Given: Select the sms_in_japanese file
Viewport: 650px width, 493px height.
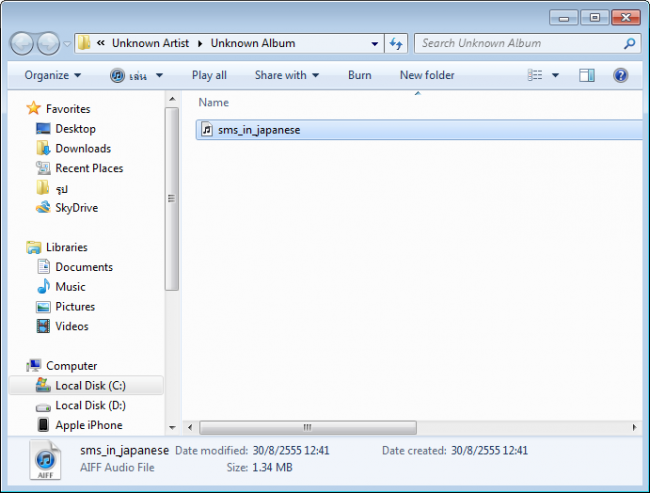Looking at the screenshot, I should coord(419,130).
